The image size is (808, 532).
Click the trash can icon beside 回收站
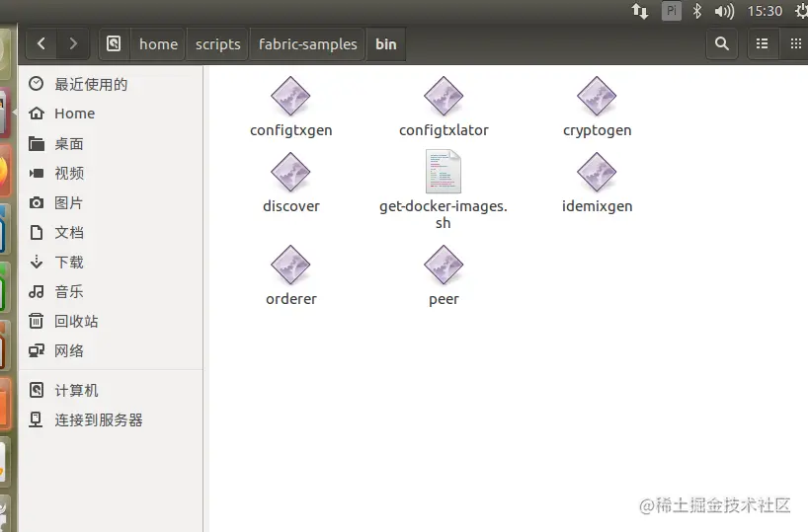[37, 321]
